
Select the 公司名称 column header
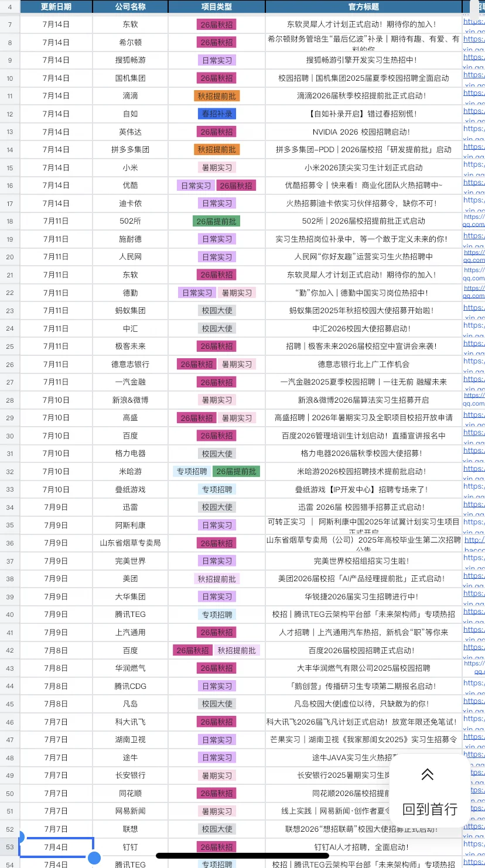131,6
